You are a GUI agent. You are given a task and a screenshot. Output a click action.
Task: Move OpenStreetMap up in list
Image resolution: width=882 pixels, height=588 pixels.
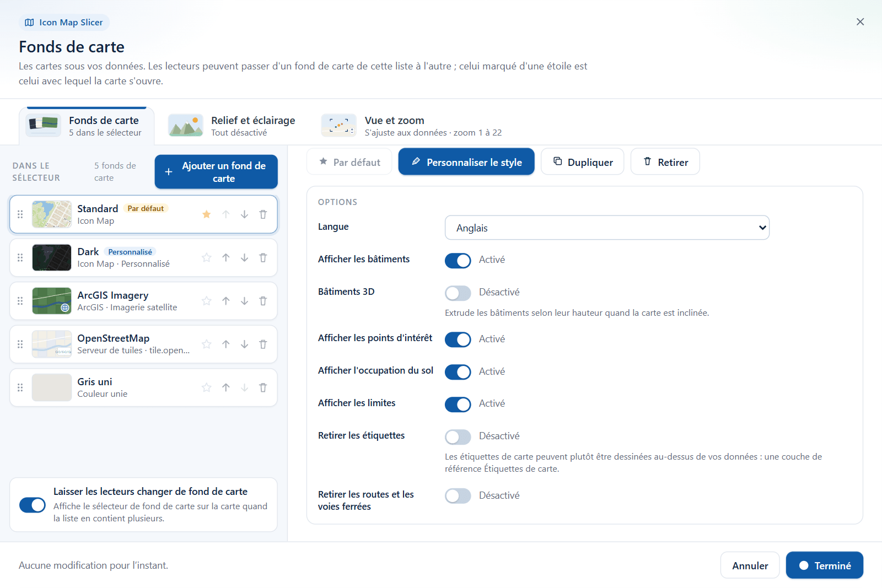click(x=226, y=344)
